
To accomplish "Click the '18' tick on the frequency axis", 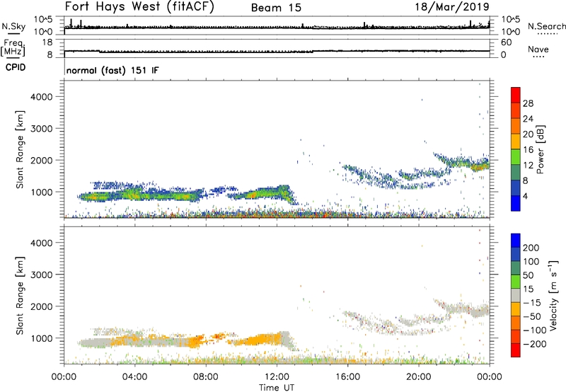I will coord(47,42).
